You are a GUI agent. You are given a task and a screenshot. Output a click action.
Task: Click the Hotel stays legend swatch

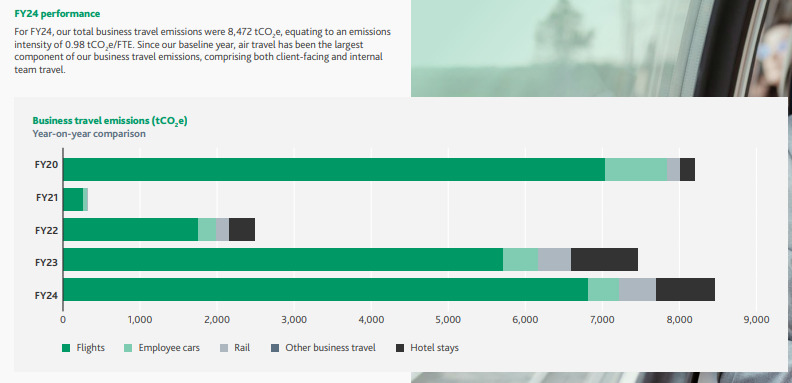(x=400, y=348)
